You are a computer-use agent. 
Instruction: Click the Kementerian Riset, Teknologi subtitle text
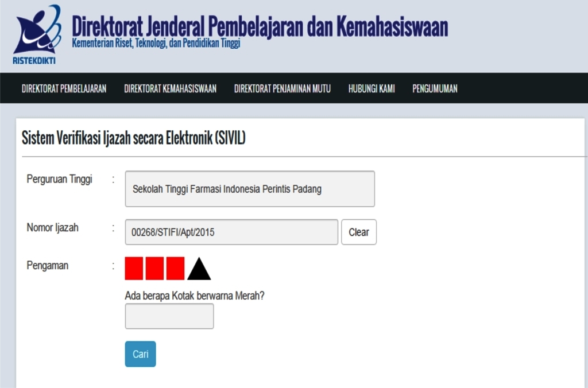click(x=156, y=43)
